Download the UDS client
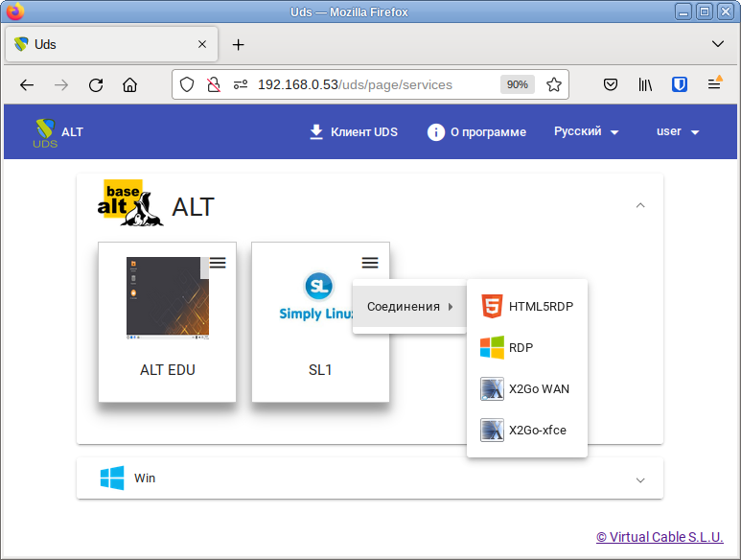Image resolution: width=741 pixels, height=560 pixels. 354,131
